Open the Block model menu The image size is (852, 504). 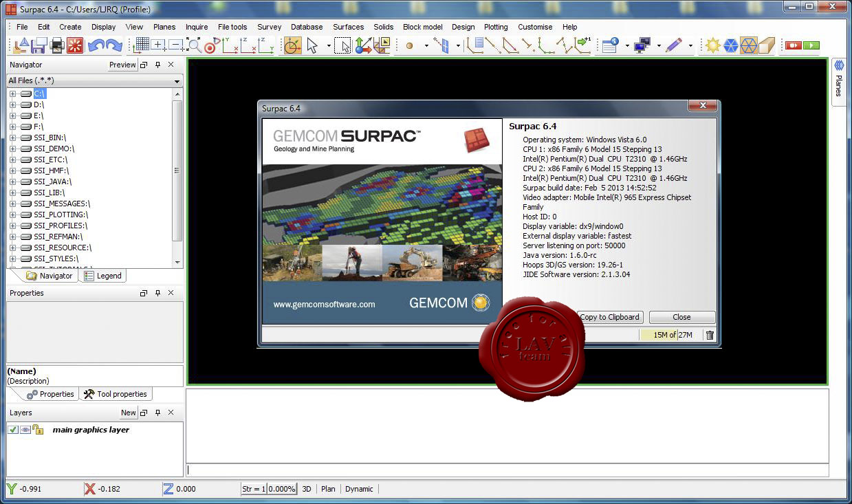coord(422,27)
